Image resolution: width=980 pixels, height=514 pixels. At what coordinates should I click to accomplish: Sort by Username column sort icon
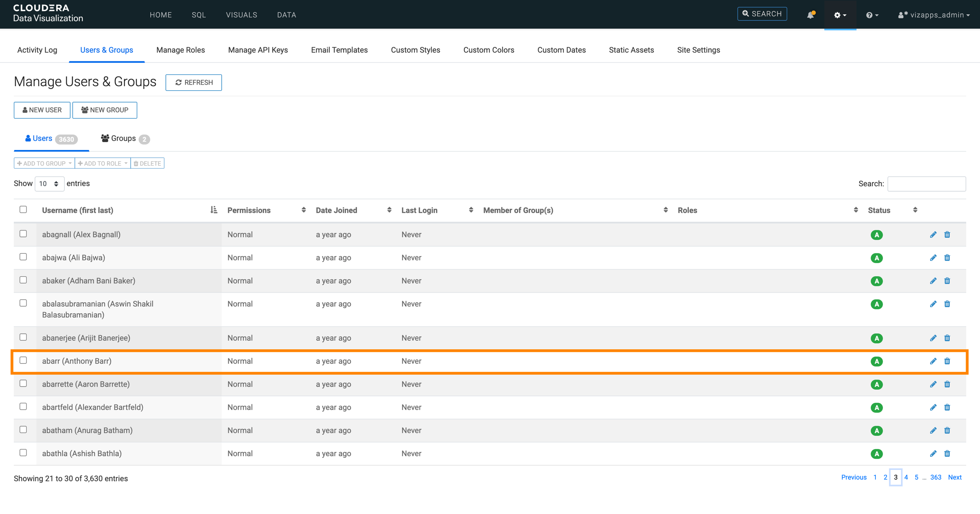point(214,210)
